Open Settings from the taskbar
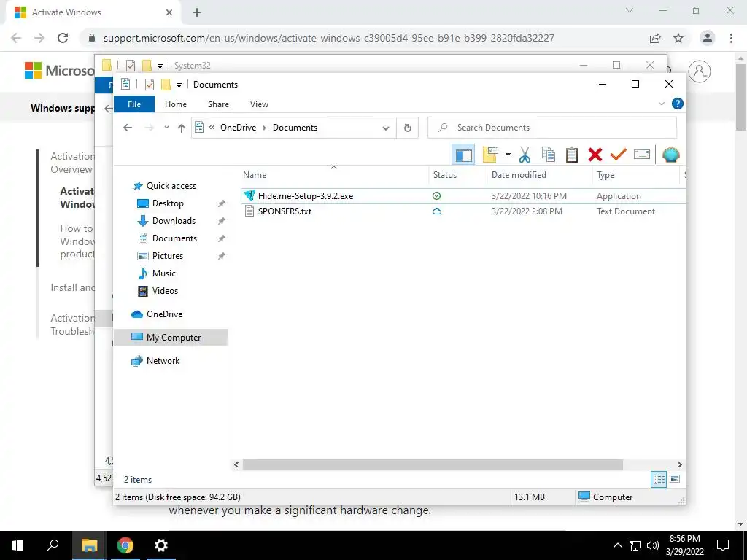 click(161, 545)
